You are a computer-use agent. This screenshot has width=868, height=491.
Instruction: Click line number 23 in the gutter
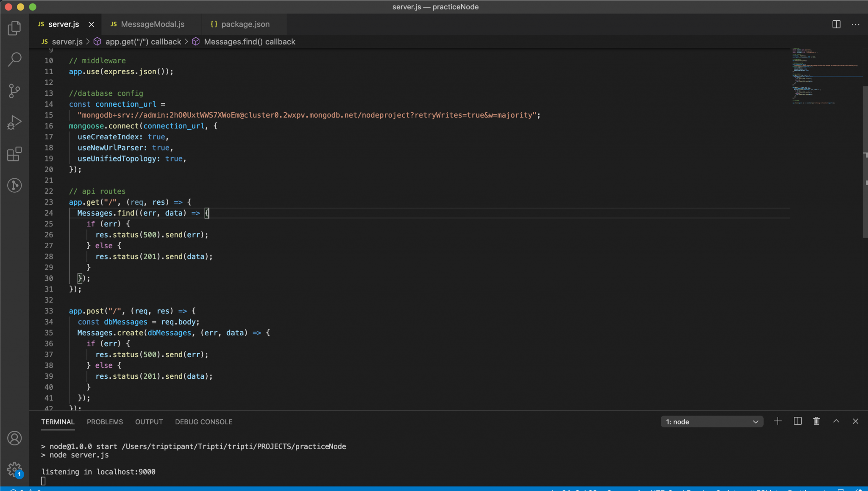[49, 202]
